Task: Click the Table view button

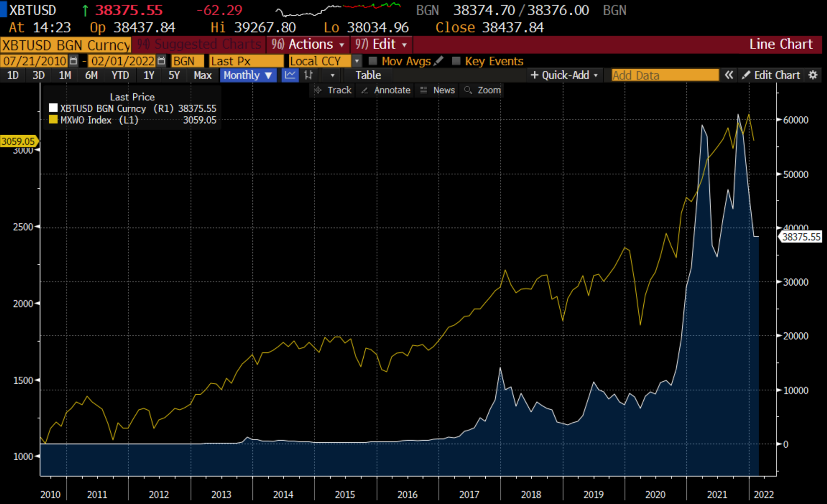Action: pyautogui.click(x=368, y=75)
